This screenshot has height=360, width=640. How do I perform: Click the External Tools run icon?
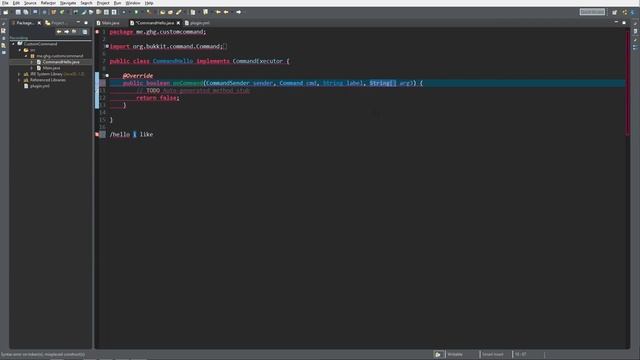tap(149, 12)
